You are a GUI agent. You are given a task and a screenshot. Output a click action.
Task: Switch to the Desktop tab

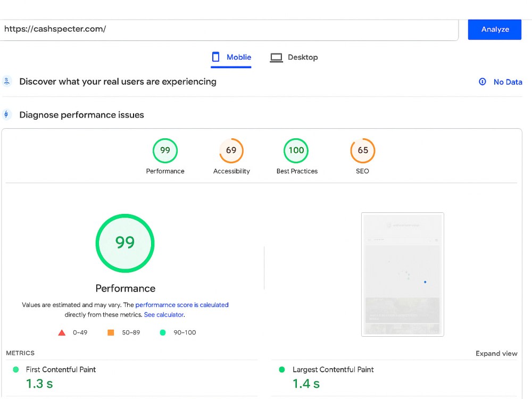(294, 57)
